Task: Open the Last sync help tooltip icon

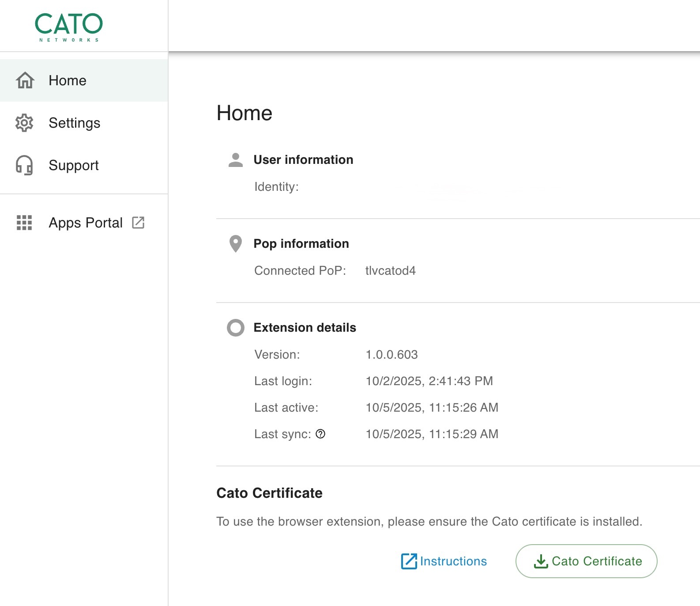Action: 320,434
